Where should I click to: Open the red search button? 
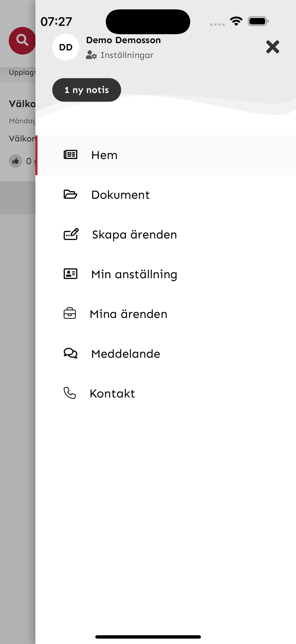click(x=22, y=40)
